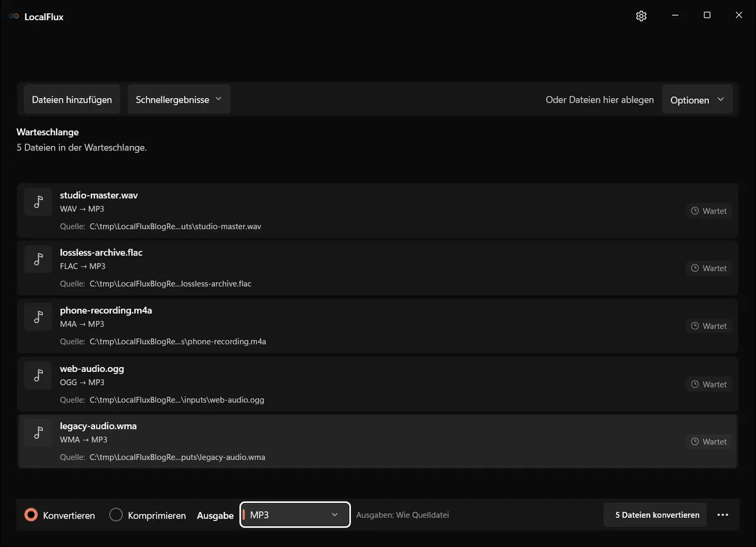Click source path ending in puts\legacy-audio.wma
Image resolution: width=756 pixels, height=547 pixels.
pyautogui.click(x=177, y=457)
